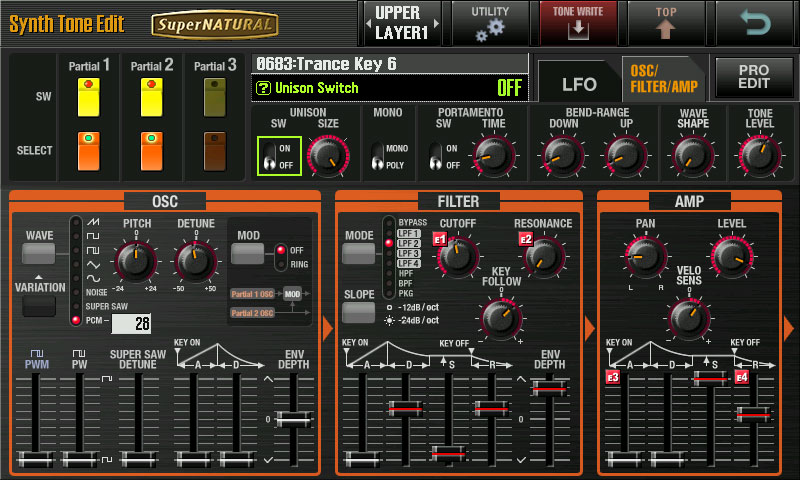Toggle Partial 3 SW switch

[215, 97]
